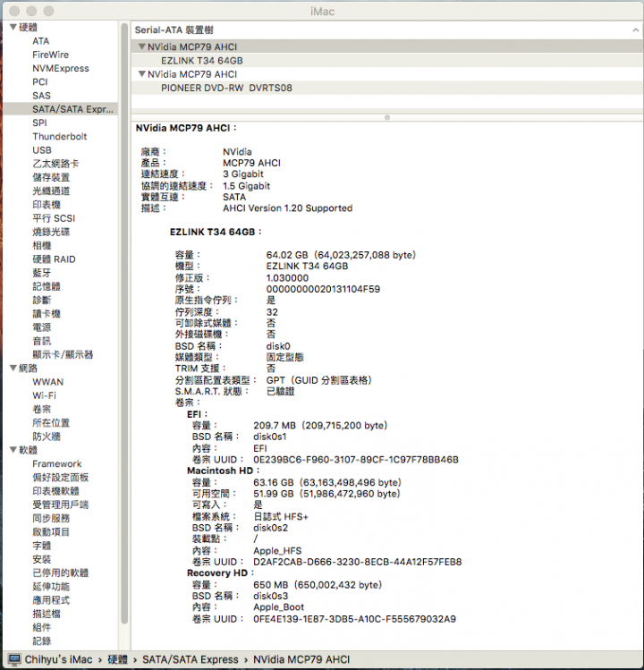Select 組件 components item
This screenshot has width=644, height=670.
tap(42, 628)
